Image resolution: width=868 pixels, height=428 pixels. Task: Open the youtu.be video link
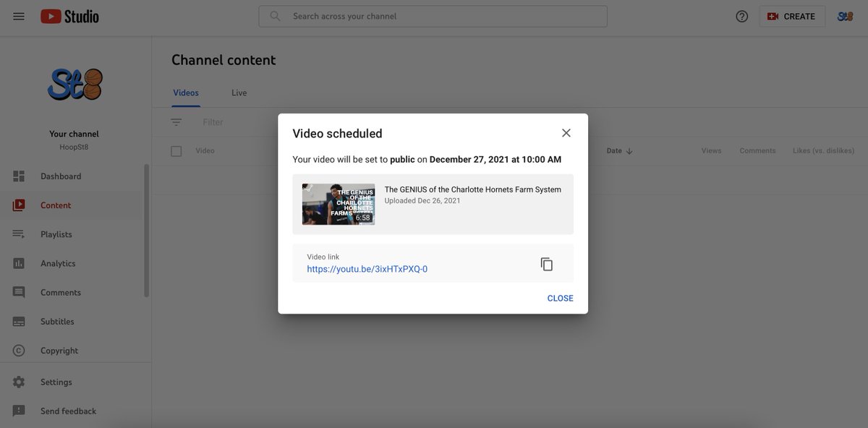pos(367,269)
